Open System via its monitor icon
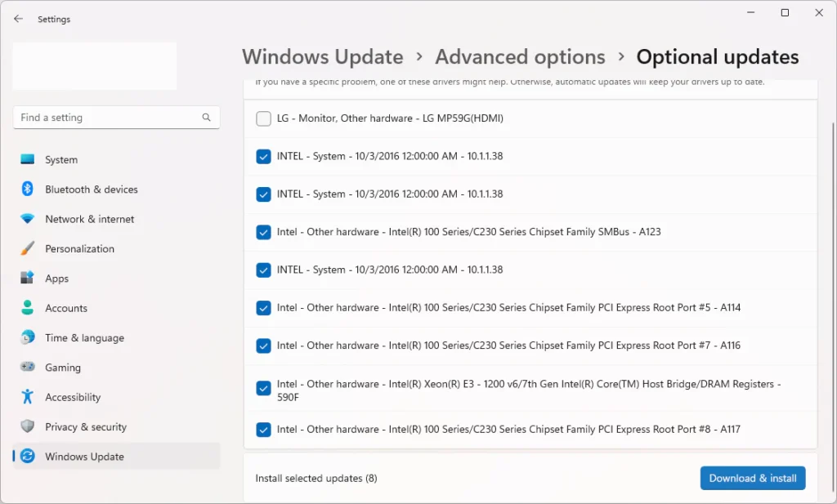This screenshot has height=504, width=837. click(x=27, y=159)
